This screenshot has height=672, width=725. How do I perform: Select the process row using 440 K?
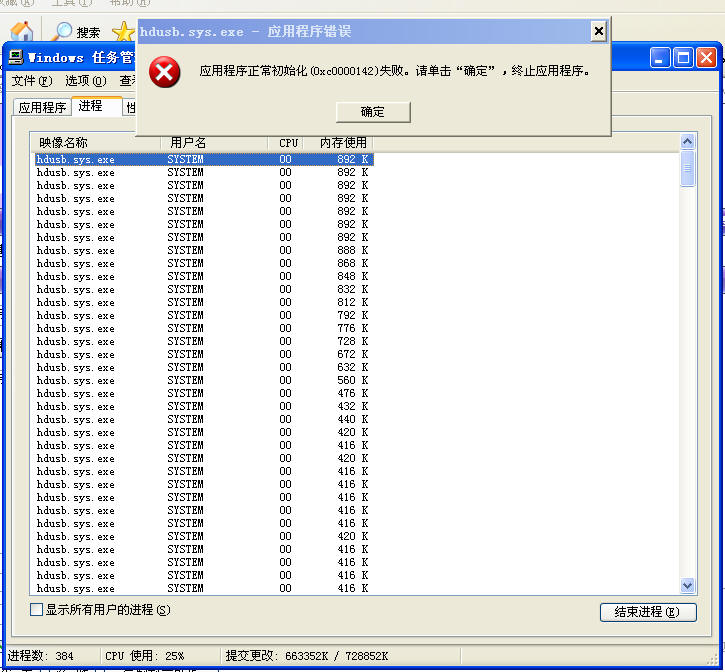click(203, 419)
